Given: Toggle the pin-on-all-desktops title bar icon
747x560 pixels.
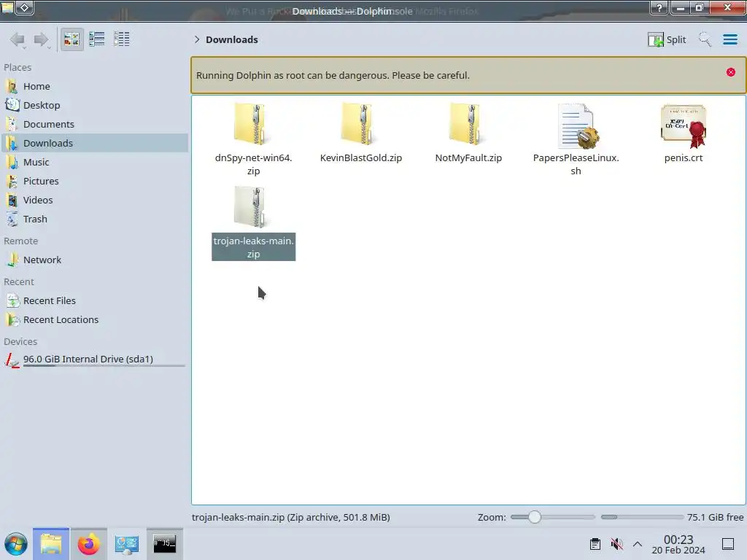Looking at the screenshot, I should (25, 7).
